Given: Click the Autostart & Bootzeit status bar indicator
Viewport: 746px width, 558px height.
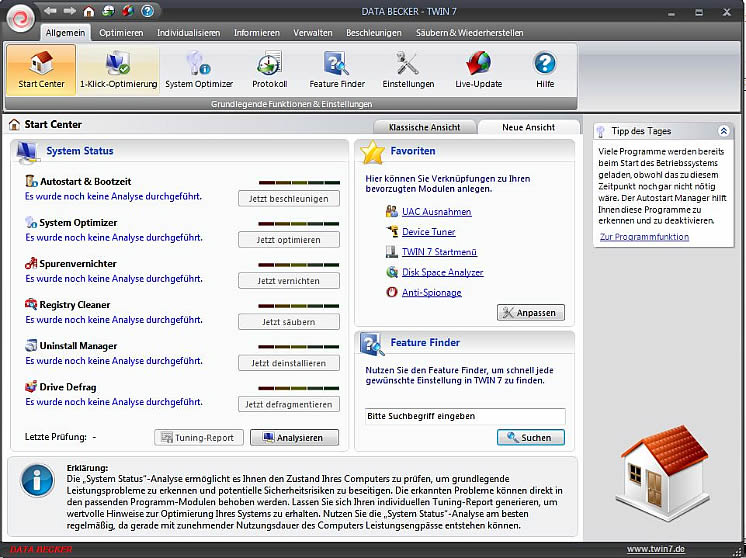Looking at the screenshot, I should click(x=299, y=183).
